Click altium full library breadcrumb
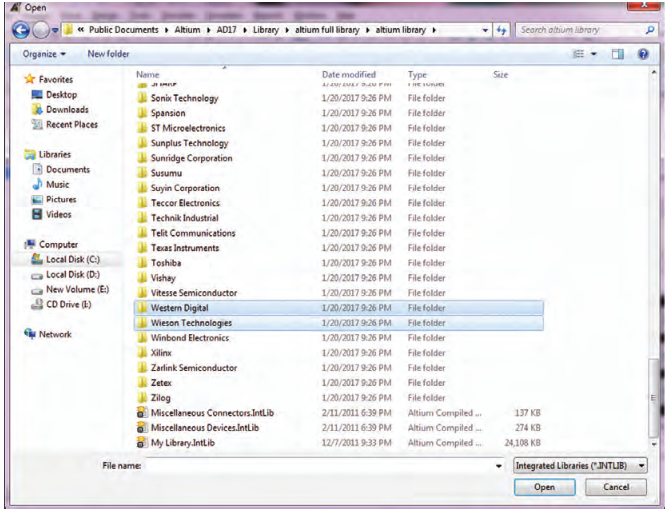 pyautogui.click(x=327, y=30)
